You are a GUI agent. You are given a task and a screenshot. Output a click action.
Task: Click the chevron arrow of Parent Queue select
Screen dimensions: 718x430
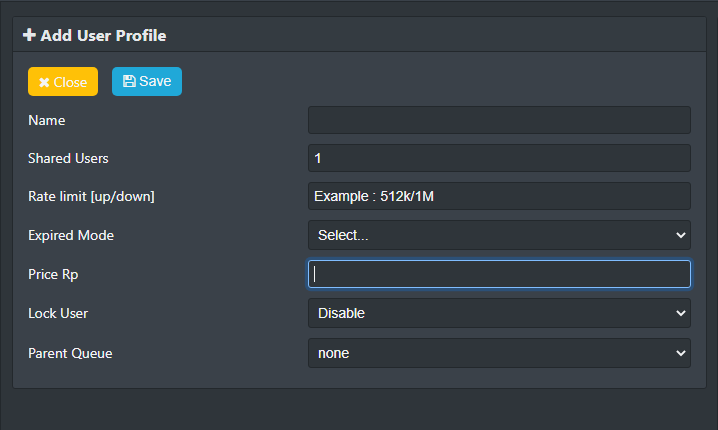681,352
